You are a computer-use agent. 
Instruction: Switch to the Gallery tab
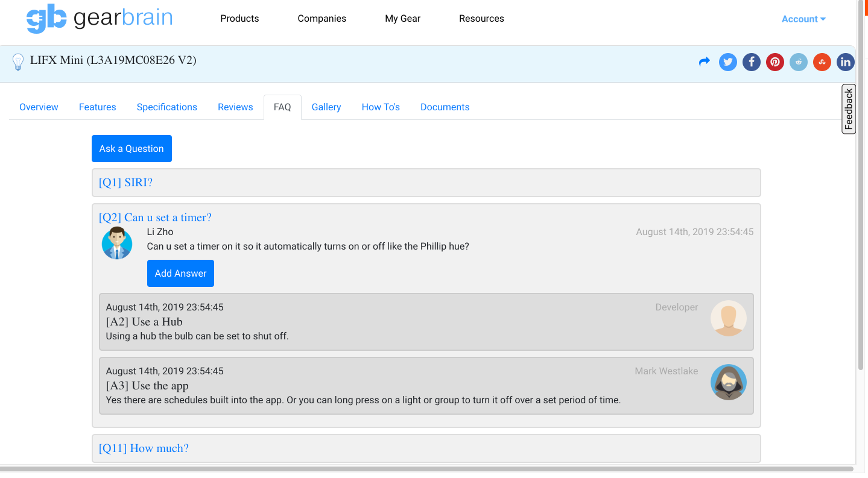(326, 107)
